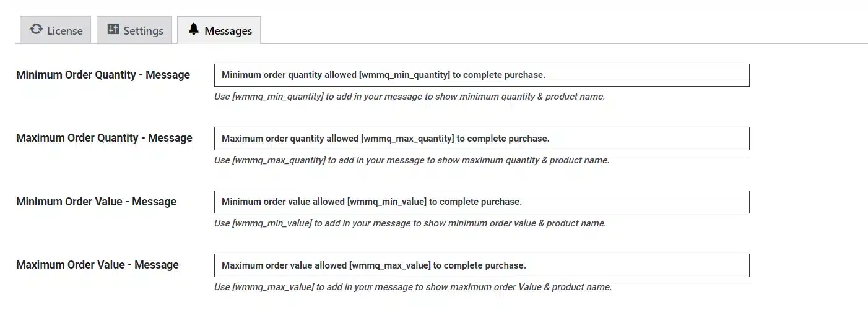This screenshot has width=868, height=318.
Task: Click the hint text mentioning [wmmq_max_quantity]
Action: pos(412,160)
